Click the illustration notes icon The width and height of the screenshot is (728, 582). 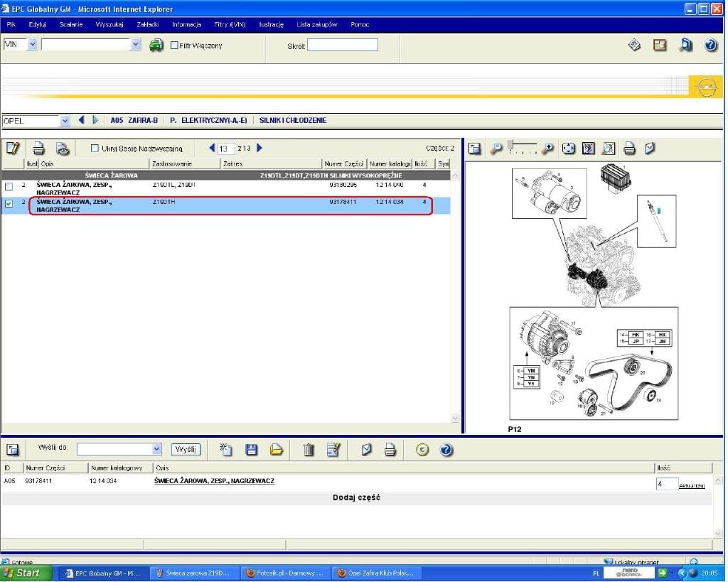[x=650, y=149]
